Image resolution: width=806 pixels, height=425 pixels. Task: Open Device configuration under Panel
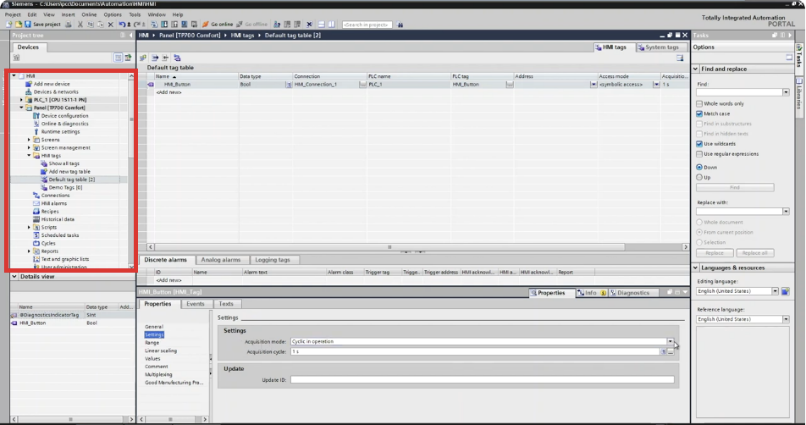pyautogui.click(x=64, y=116)
